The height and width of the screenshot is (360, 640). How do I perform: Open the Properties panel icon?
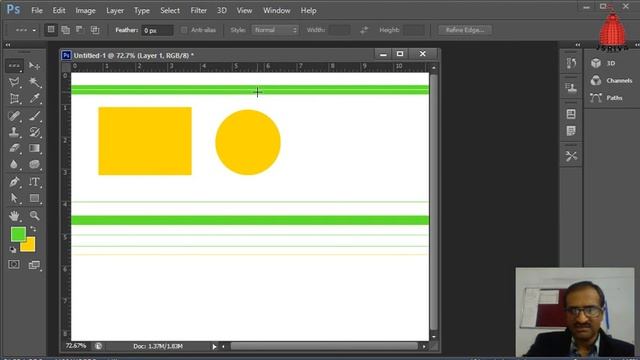[571, 114]
